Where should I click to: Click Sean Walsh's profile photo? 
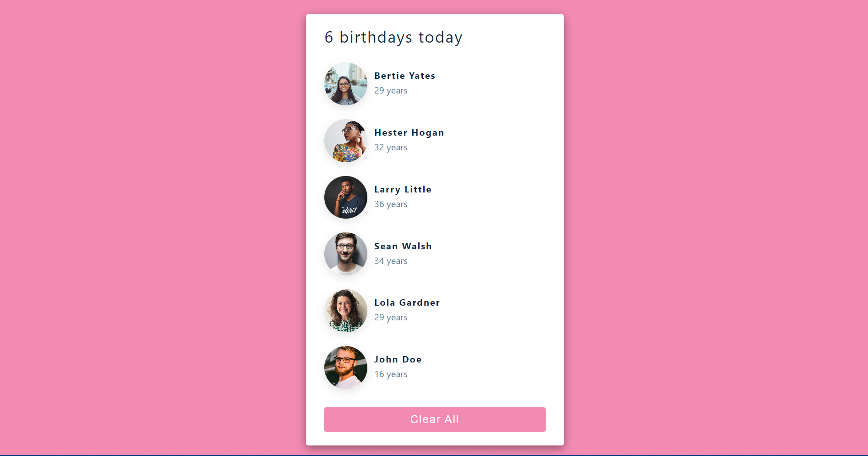pos(345,254)
